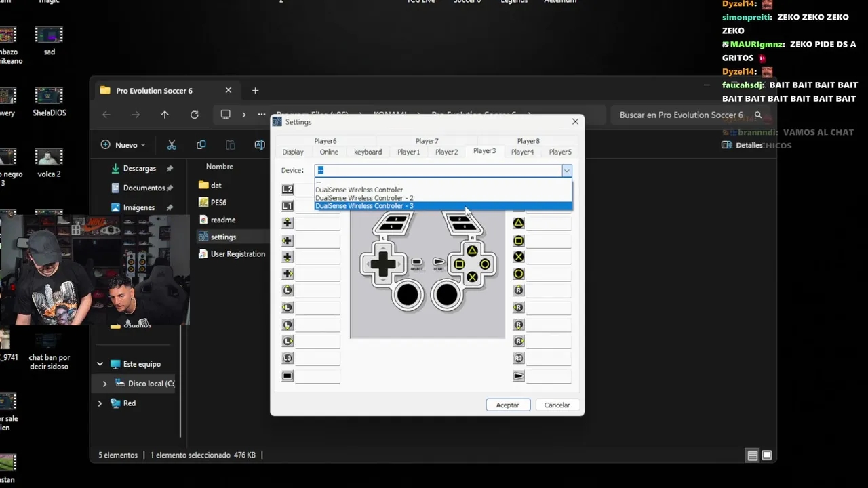The width and height of the screenshot is (868, 488).
Task: Collapse the Este equipo tree node
Action: click(100, 364)
